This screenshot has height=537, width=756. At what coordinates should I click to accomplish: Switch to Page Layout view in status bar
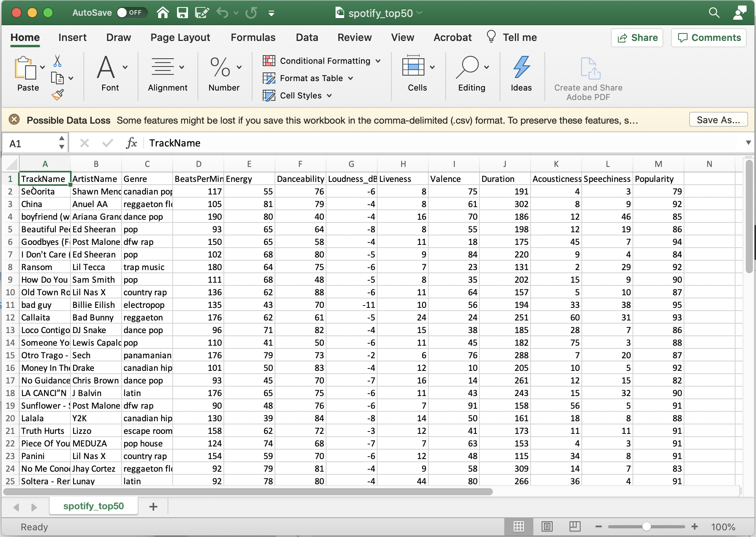pos(547,526)
